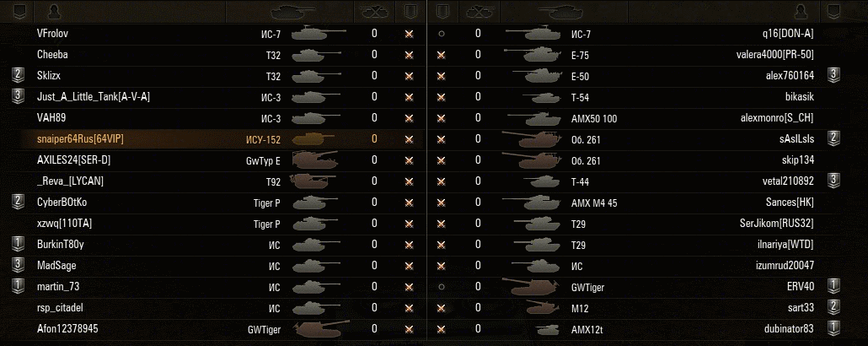This screenshot has width=868, height=346.
Task: Click the platoon 3 badge beside alex760164
Action: [833, 75]
